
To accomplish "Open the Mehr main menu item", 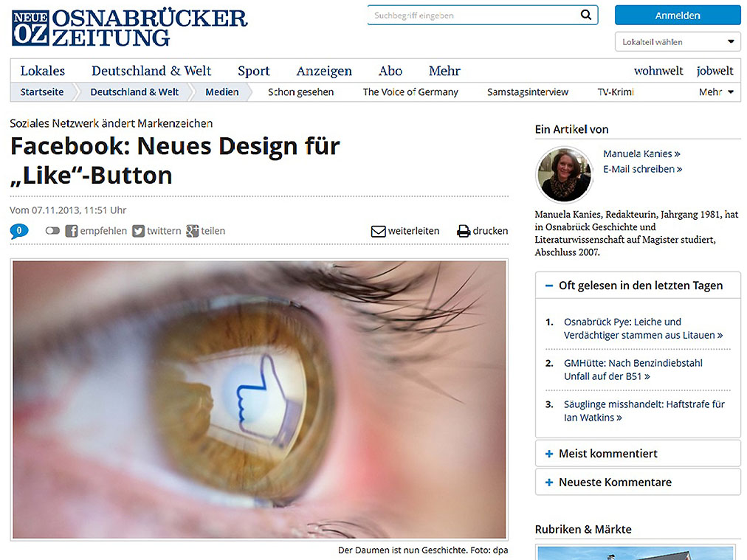I will click(x=444, y=71).
